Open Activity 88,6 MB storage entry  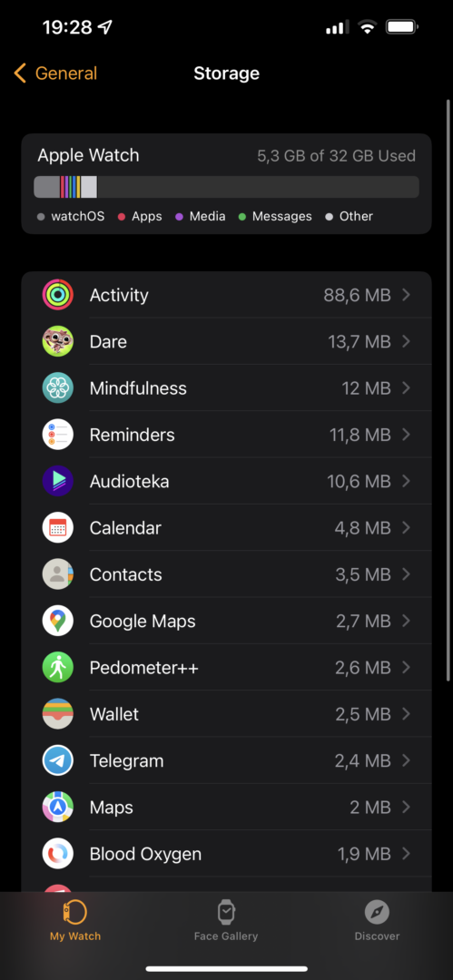click(227, 294)
